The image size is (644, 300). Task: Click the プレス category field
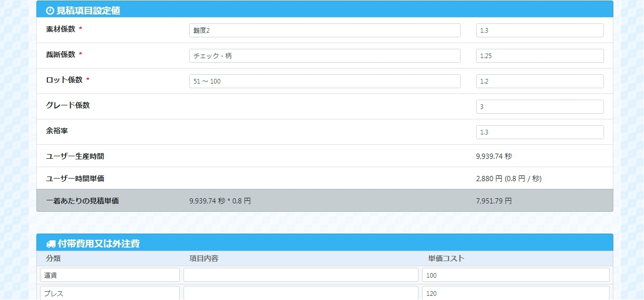coord(110,293)
